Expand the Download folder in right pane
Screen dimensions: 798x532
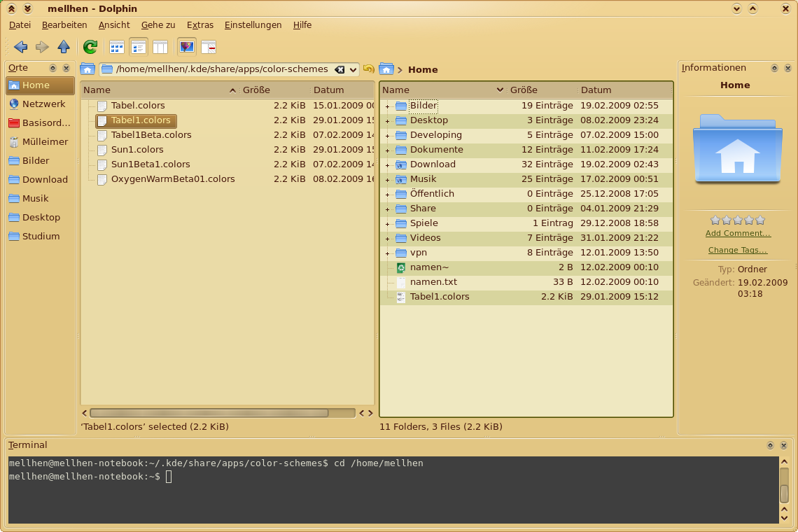click(387, 165)
